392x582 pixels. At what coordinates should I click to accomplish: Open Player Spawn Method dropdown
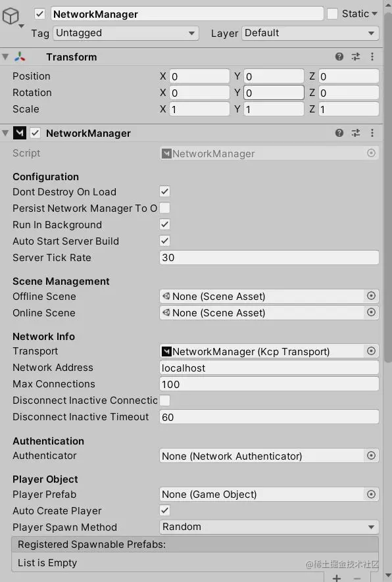click(x=269, y=527)
